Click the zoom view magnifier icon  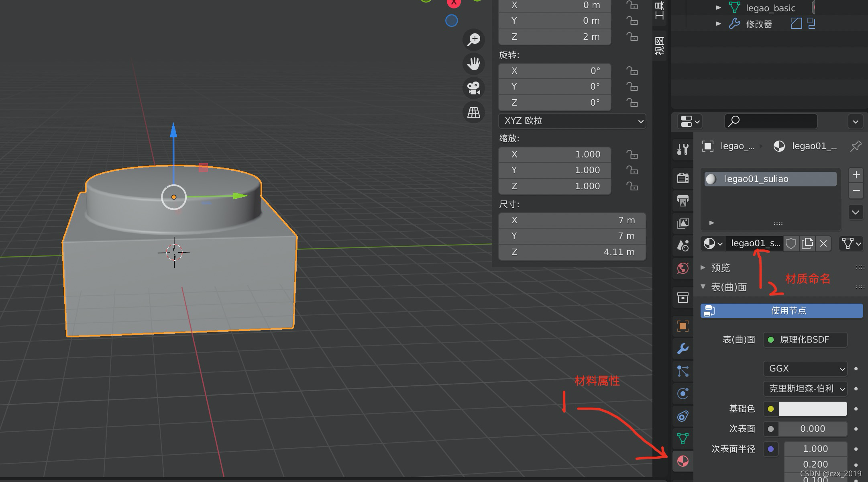pos(474,39)
